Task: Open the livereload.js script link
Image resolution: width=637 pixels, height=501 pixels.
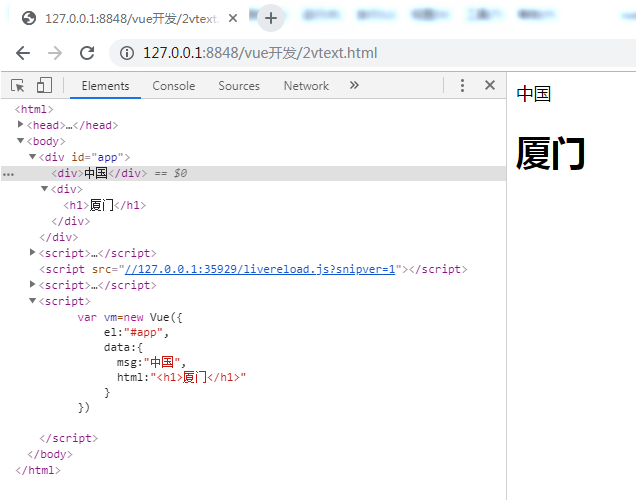Action: click(260, 269)
